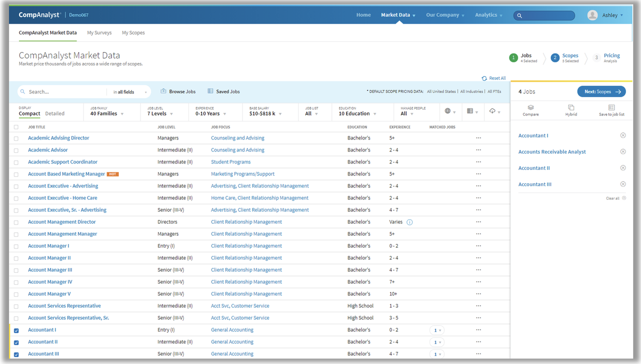Image resolution: width=641 pixels, height=364 pixels.
Task: Remove Accountant I from selected jobs
Action: (623, 135)
